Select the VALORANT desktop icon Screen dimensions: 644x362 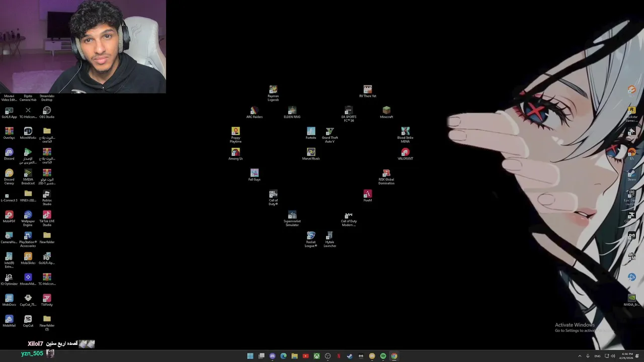[x=406, y=154]
